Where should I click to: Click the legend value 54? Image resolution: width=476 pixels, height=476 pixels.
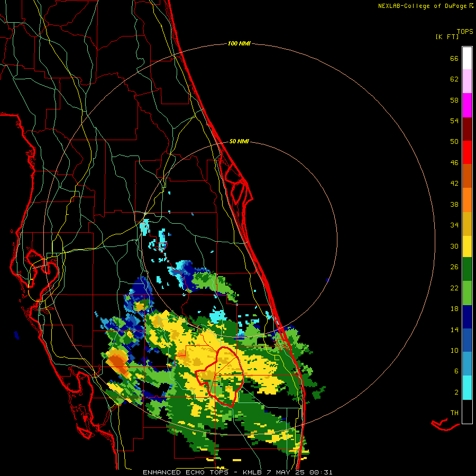[454, 121]
